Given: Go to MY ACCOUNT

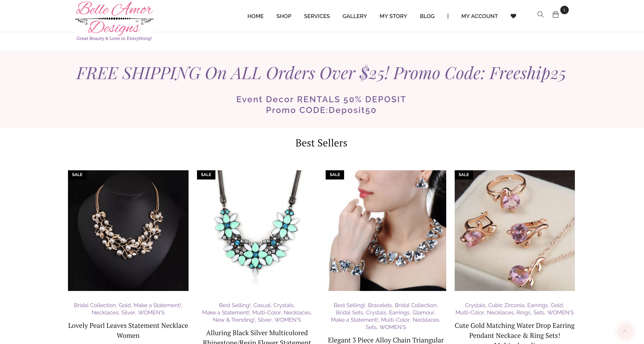Looking at the screenshot, I should (x=479, y=16).
